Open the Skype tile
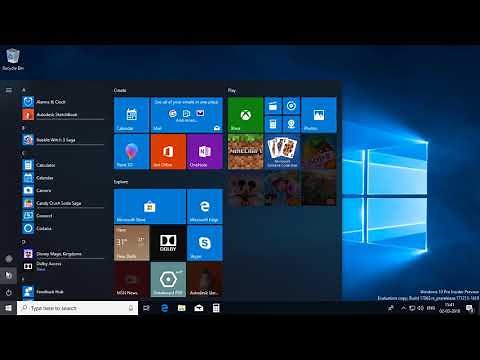Screen dimensions: 480x360 point(205,243)
